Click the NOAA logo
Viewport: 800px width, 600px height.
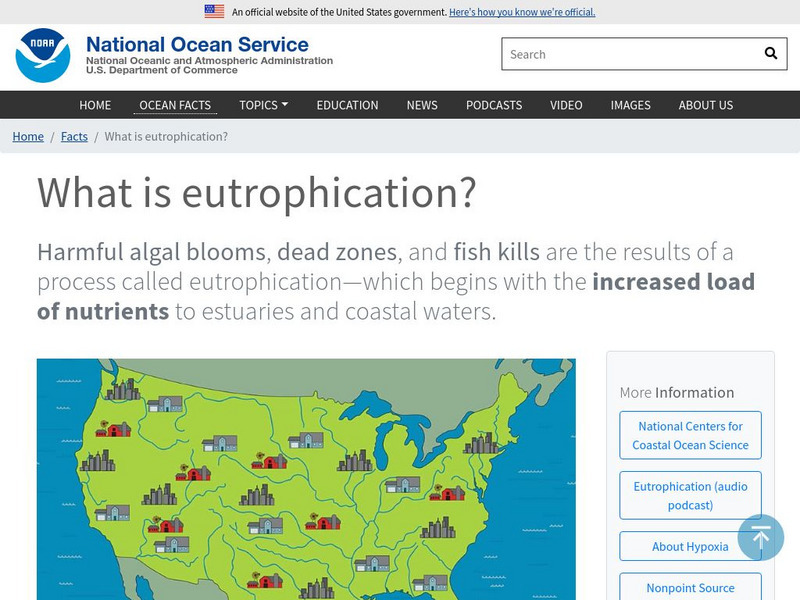click(x=42, y=54)
